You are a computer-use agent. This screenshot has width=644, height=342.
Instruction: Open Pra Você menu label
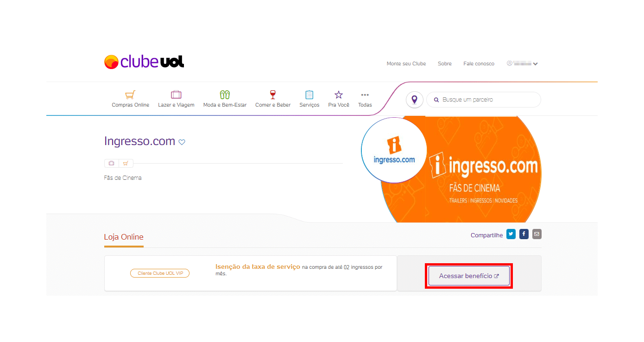pyautogui.click(x=339, y=105)
